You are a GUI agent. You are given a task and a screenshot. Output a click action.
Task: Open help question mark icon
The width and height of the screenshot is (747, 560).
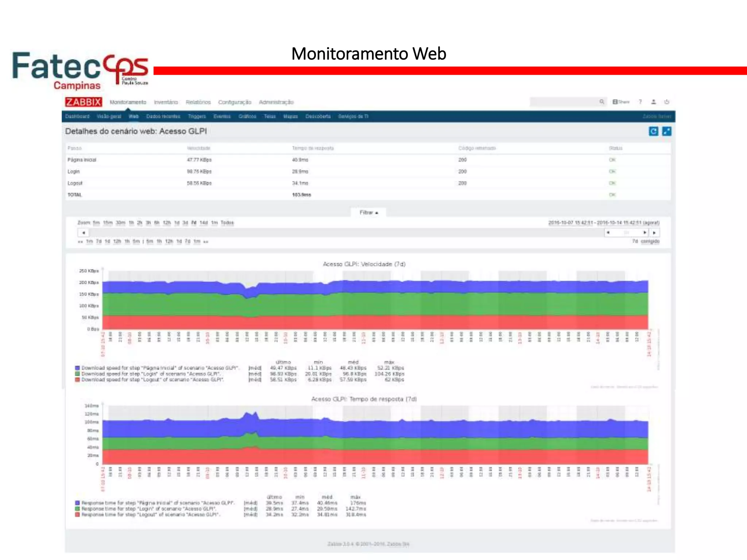point(640,102)
